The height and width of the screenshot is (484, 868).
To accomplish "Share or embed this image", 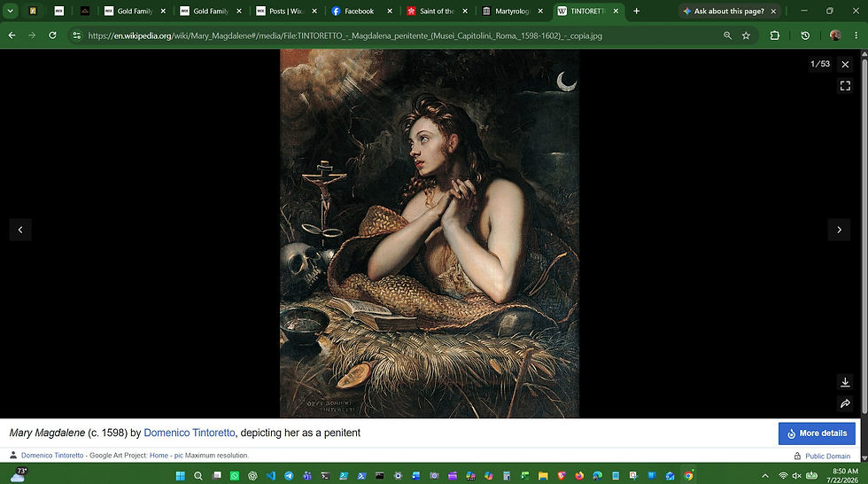I will pyautogui.click(x=845, y=403).
